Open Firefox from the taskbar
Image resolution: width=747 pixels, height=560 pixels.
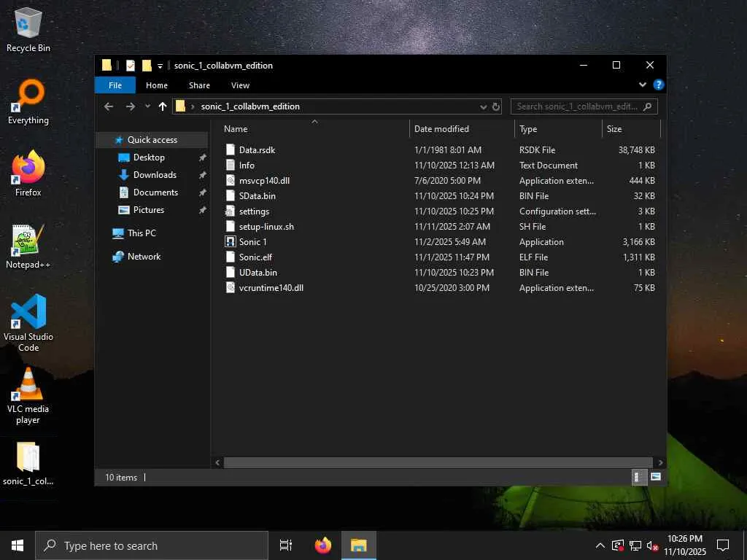point(323,545)
